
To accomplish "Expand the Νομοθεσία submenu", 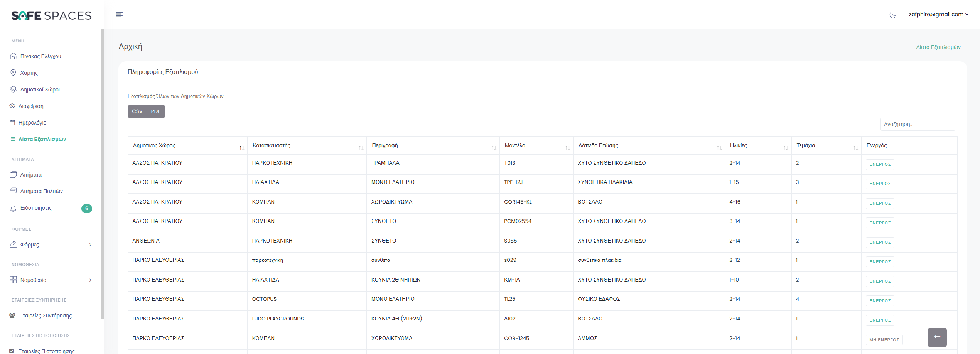I will (90, 280).
